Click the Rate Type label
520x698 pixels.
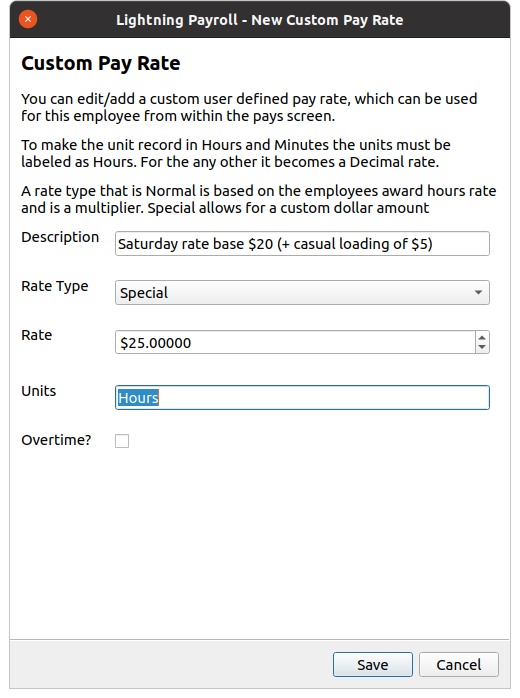point(55,286)
